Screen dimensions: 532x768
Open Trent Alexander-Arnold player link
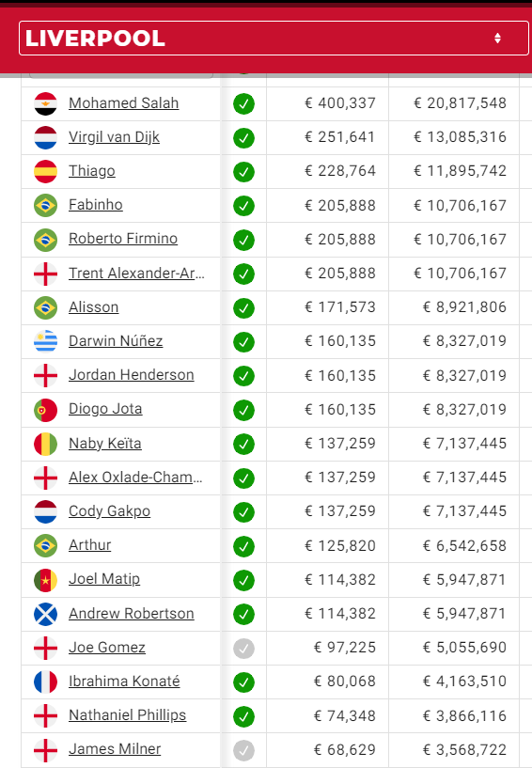(x=136, y=273)
